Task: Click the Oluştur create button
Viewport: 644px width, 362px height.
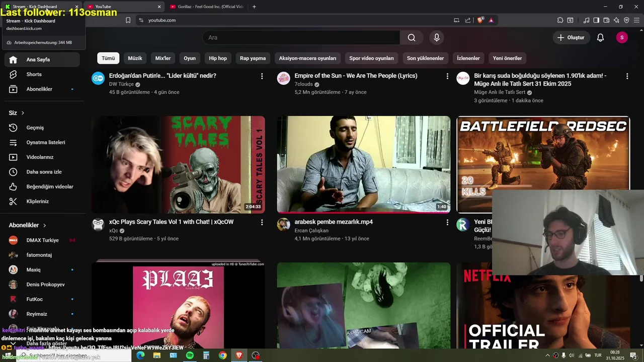Action: 571,38
